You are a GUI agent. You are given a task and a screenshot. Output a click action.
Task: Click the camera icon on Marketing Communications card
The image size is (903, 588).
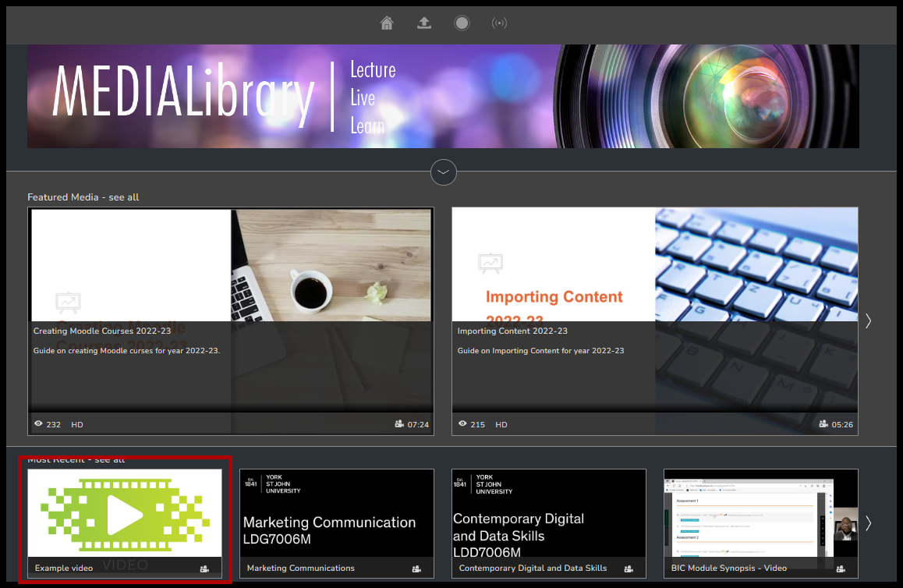[x=417, y=569]
